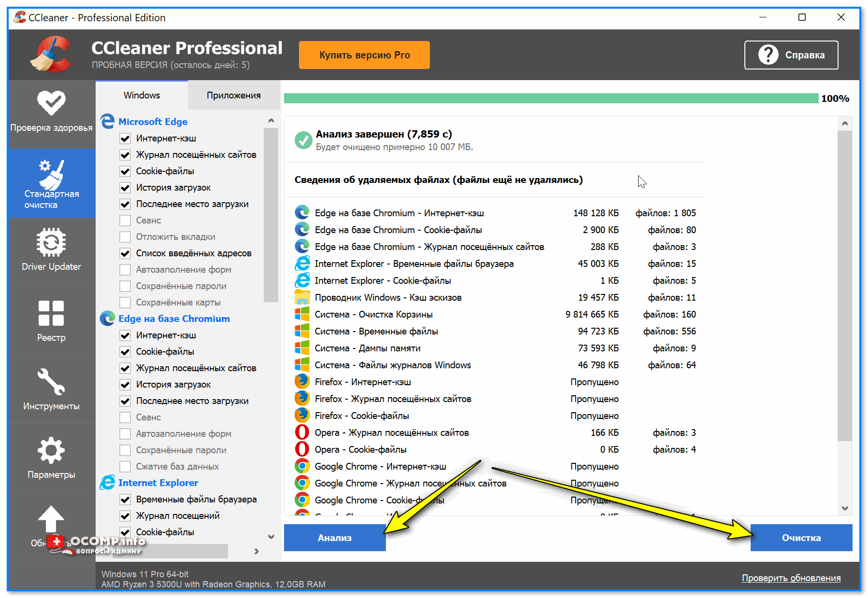Viewport: 868px width, 598px height.
Task: Uncheck Microsoft Edge Интернет-кэш checkbox
Action: (125, 139)
